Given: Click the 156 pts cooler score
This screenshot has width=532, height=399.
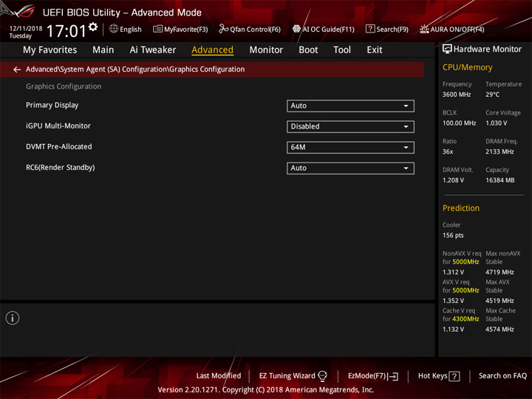Looking at the screenshot, I should pyautogui.click(x=453, y=236).
